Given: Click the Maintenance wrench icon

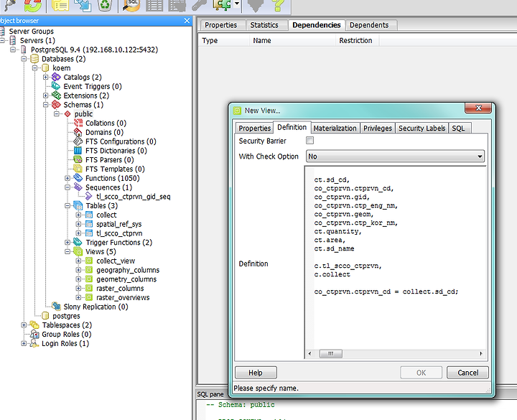Looking at the screenshot, I should point(199,5).
